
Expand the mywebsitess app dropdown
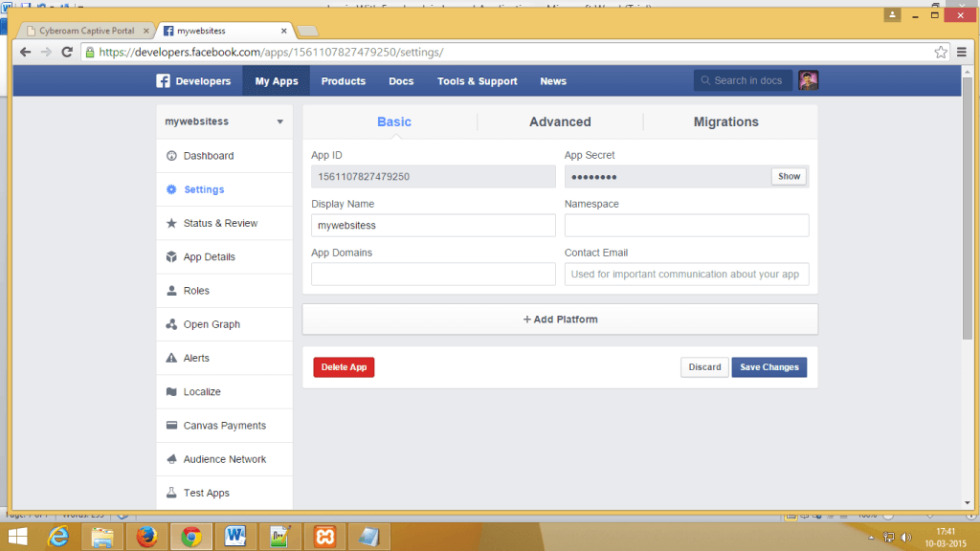[x=279, y=122]
